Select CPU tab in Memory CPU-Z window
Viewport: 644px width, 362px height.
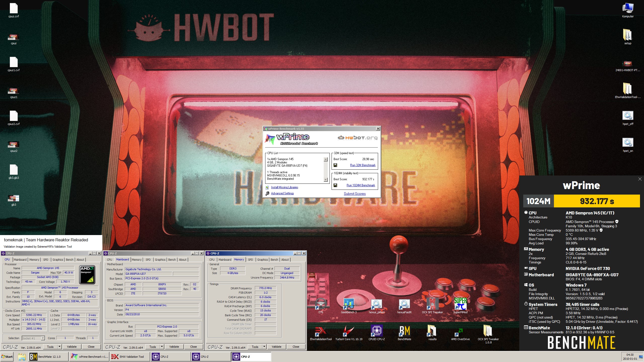coord(212,260)
